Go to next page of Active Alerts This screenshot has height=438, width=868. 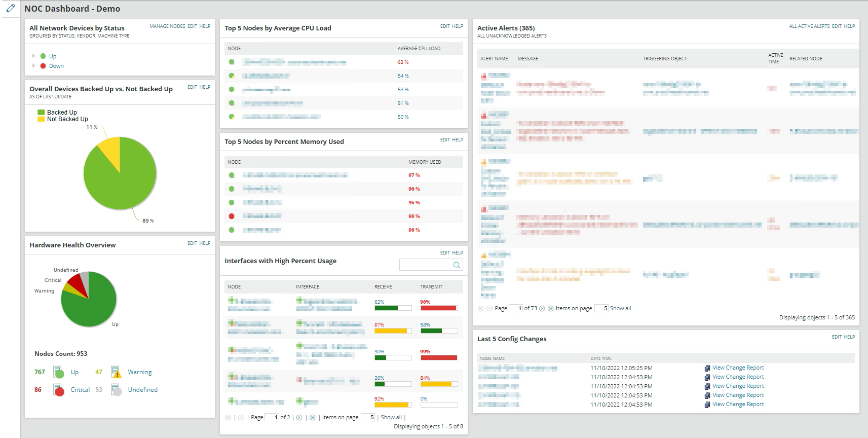point(542,308)
